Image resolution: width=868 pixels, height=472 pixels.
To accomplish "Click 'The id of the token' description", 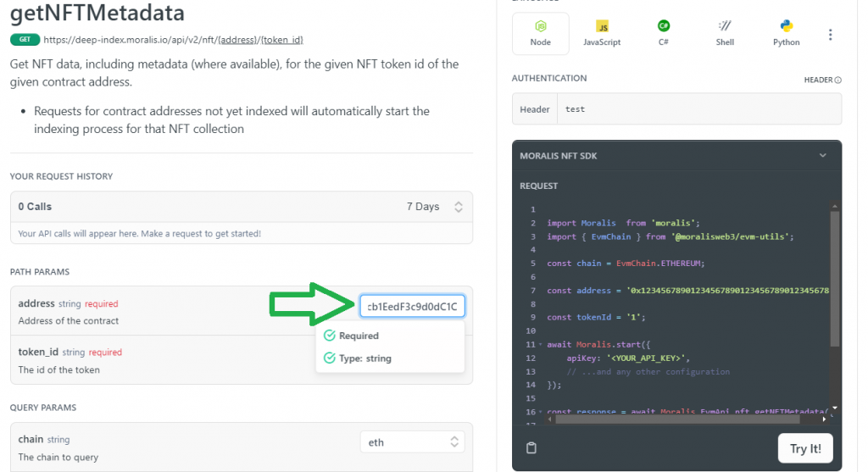I will coord(58,369).
